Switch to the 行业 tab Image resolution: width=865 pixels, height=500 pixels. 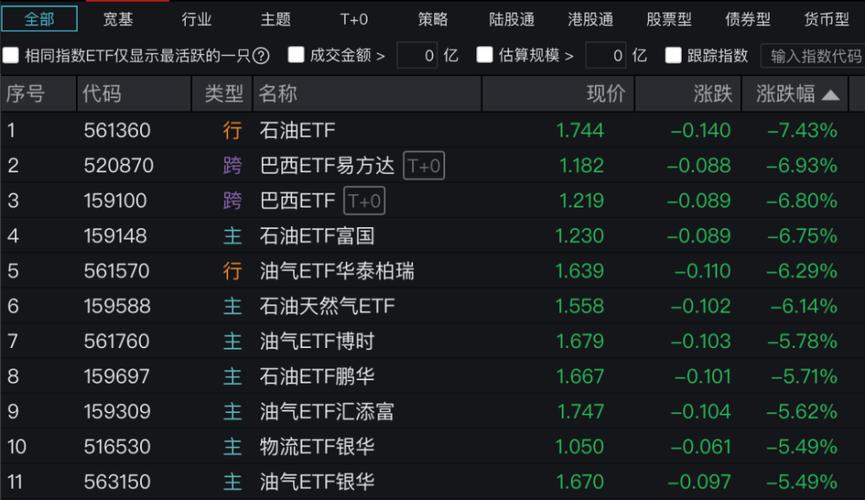coord(197,19)
